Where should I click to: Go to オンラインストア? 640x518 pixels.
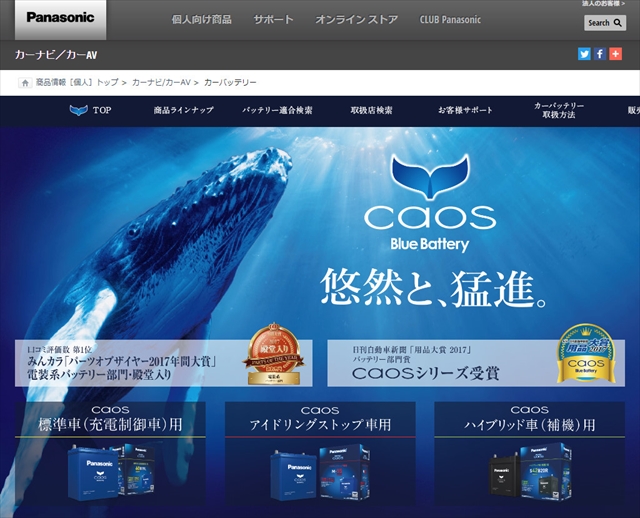point(356,20)
